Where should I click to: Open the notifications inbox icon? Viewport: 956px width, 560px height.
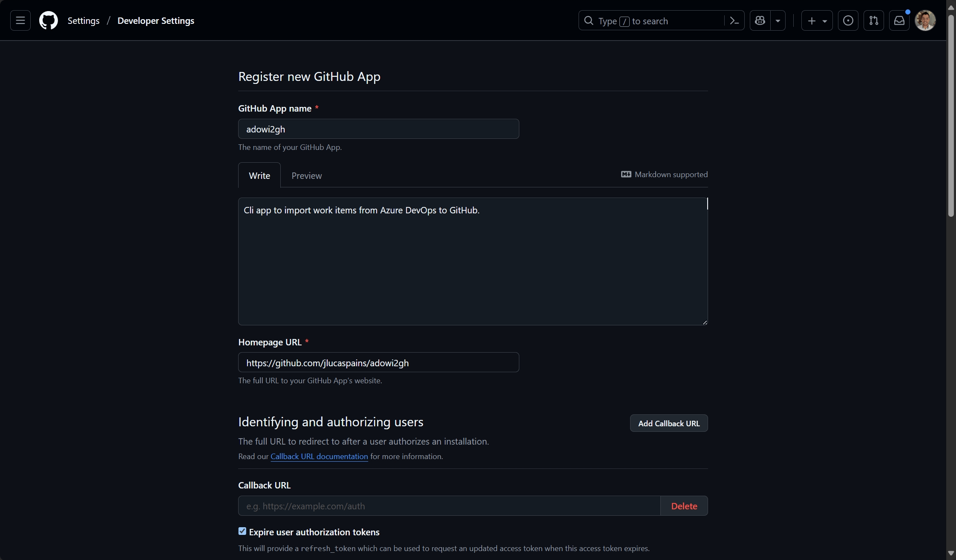(899, 20)
